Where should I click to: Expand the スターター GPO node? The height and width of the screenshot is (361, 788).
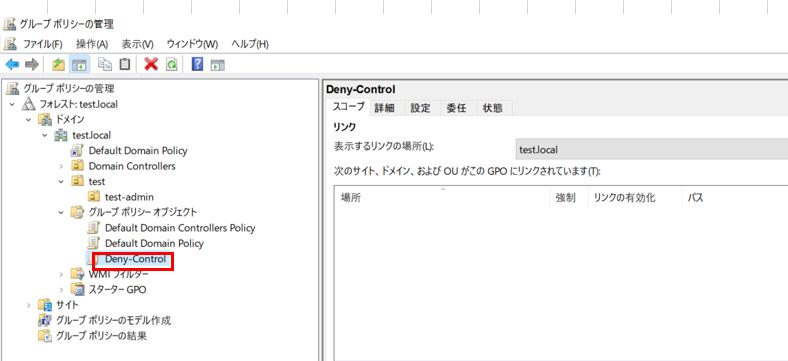(61, 290)
